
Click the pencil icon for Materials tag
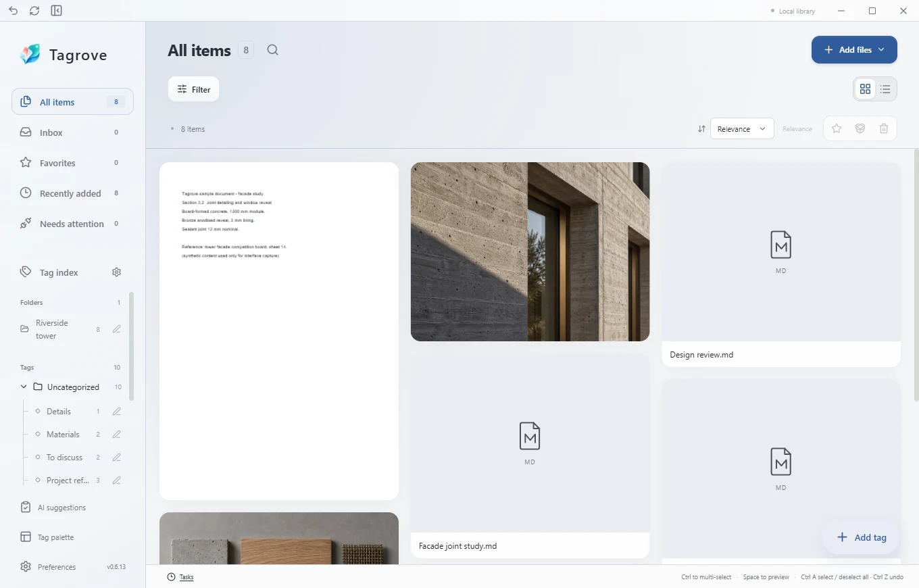(116, 435)
